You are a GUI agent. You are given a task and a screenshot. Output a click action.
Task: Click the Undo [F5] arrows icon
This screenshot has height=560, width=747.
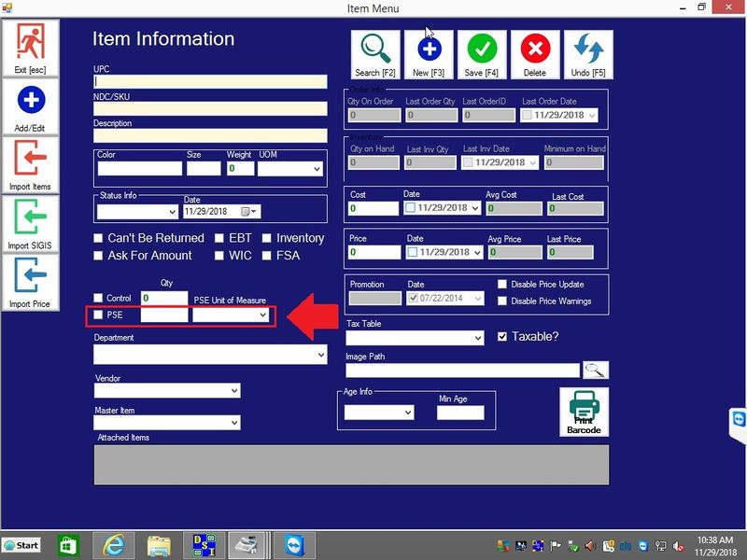coord(588,49)
